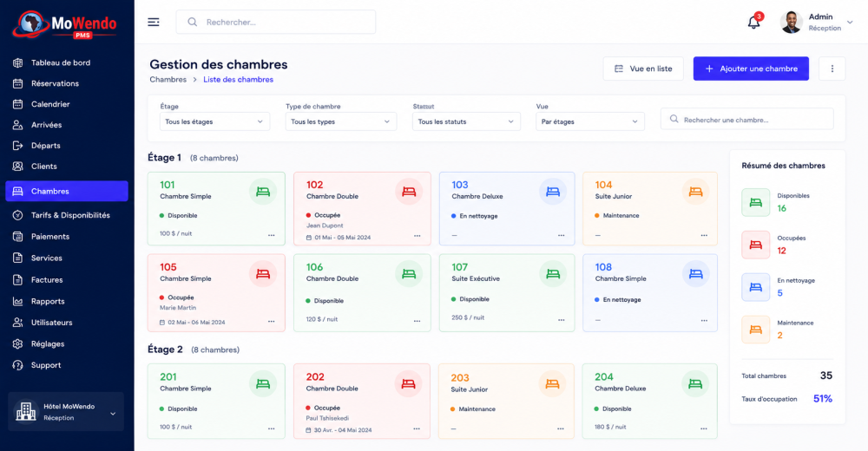Screen dimensions: 868x451
Task: Open room 203 Suite Junior card
Action: click(508, 402)
